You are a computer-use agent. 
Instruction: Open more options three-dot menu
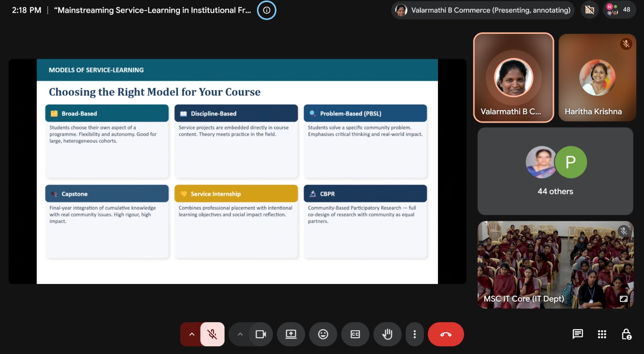pyautogui.click(x=415, y=334)
